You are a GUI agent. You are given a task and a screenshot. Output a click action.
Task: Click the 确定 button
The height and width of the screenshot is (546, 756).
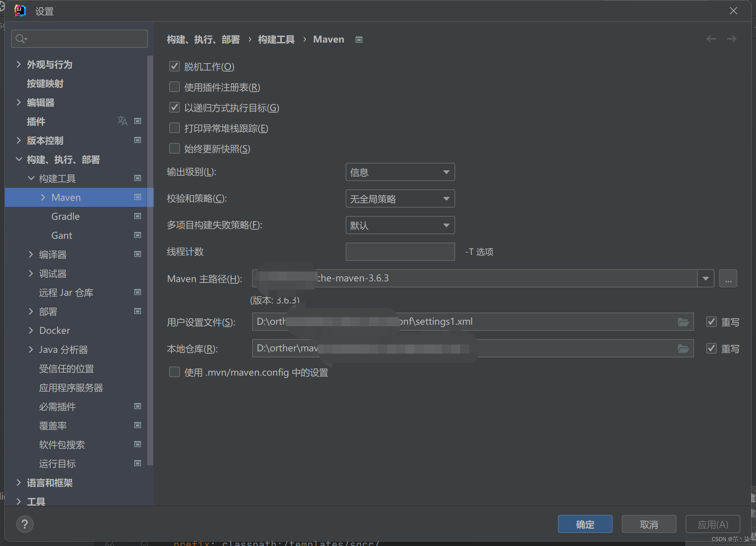point(585,524)
